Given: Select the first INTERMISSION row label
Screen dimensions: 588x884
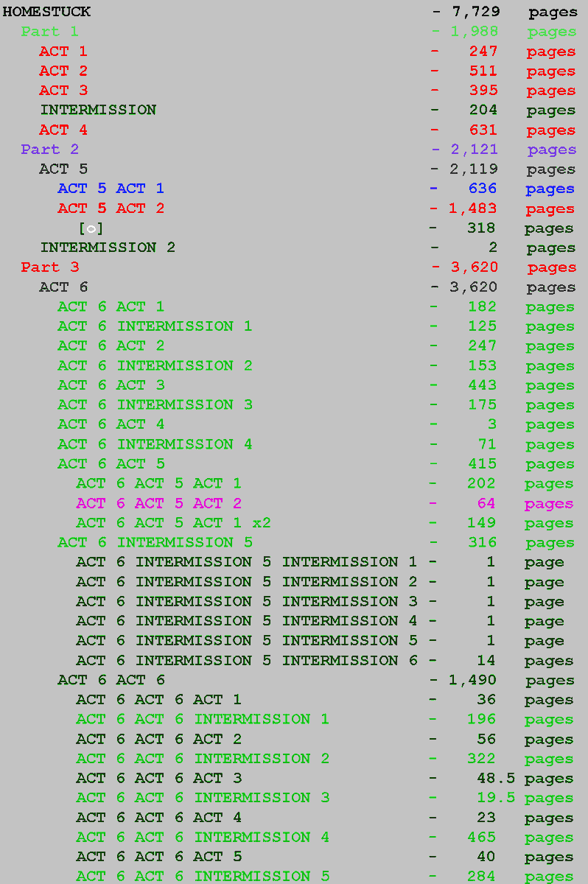Looking at the screenshot, I should [98, 110].
